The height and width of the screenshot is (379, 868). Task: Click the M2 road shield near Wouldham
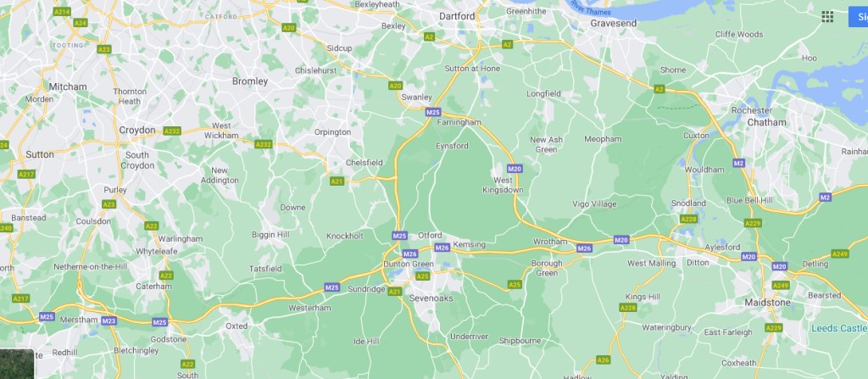[738, 163]
